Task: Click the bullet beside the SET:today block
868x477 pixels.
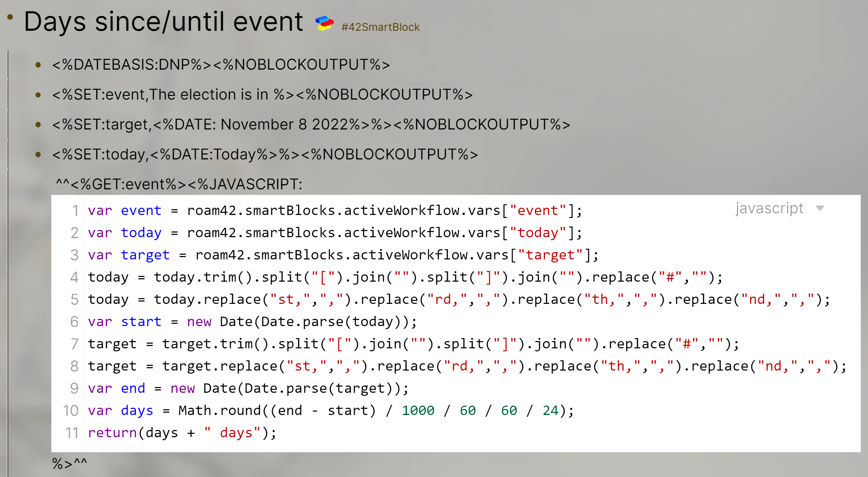Action: pos(39,154)
